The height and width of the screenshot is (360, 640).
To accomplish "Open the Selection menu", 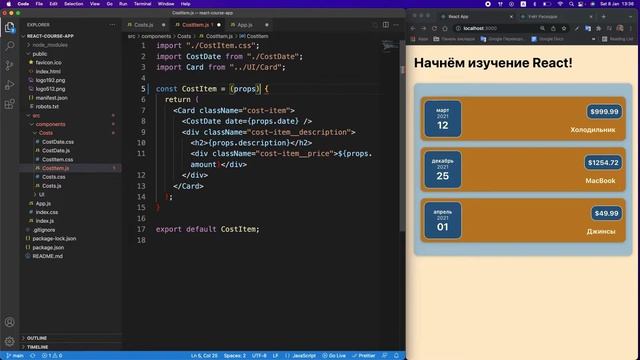I will click(x=73, y=4).
